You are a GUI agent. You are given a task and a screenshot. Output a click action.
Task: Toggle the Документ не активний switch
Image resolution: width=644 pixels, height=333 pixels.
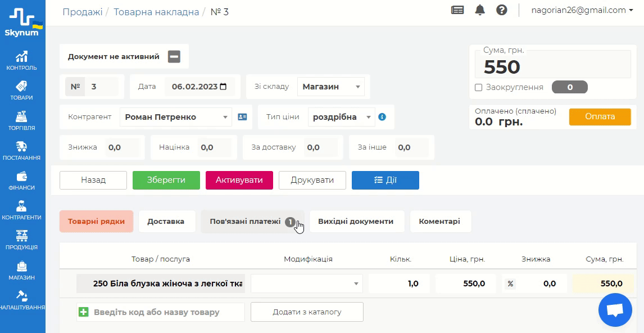tap(174, 56)
